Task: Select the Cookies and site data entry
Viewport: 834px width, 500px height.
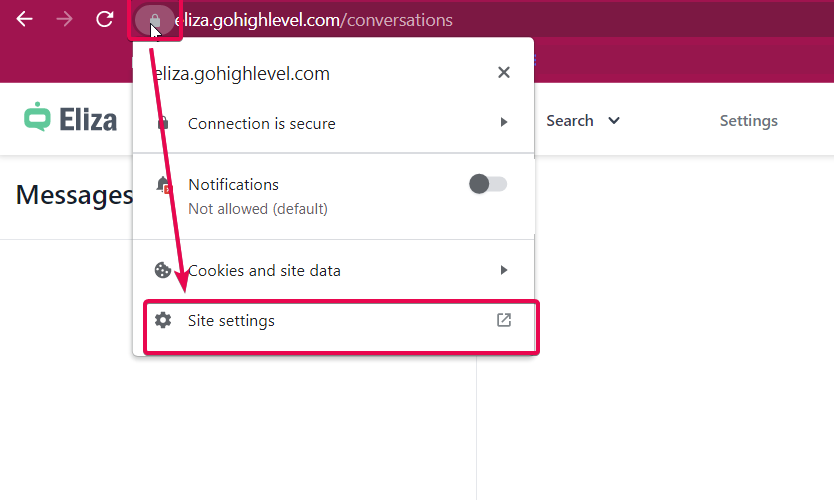Action: (x=264, y=270)
